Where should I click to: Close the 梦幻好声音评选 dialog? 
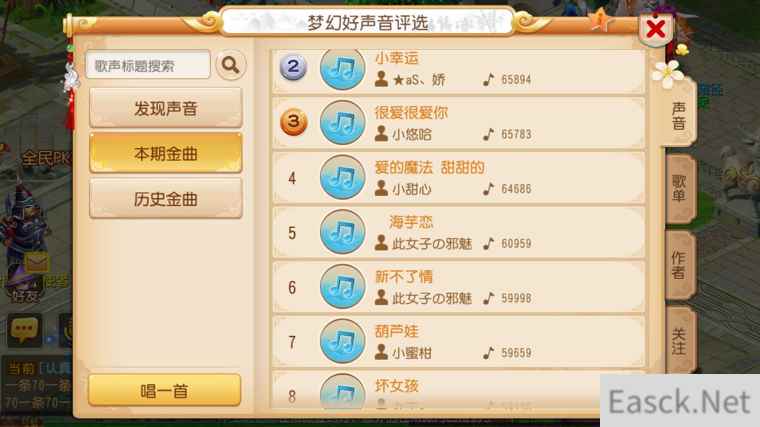tap(655, 29)
